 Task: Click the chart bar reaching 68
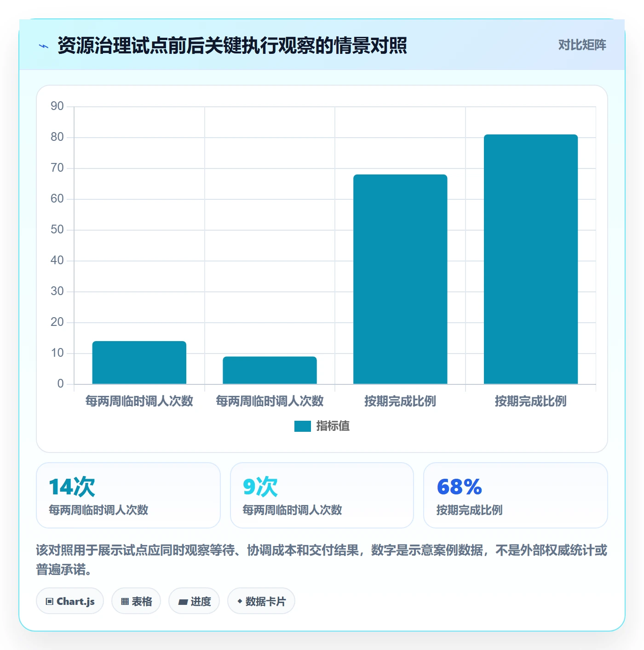(400, 279)
